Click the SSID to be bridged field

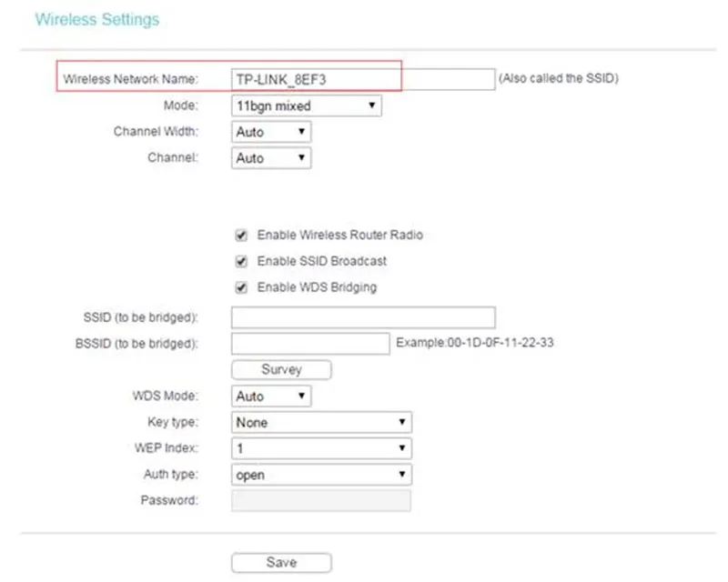click(362, 317)
